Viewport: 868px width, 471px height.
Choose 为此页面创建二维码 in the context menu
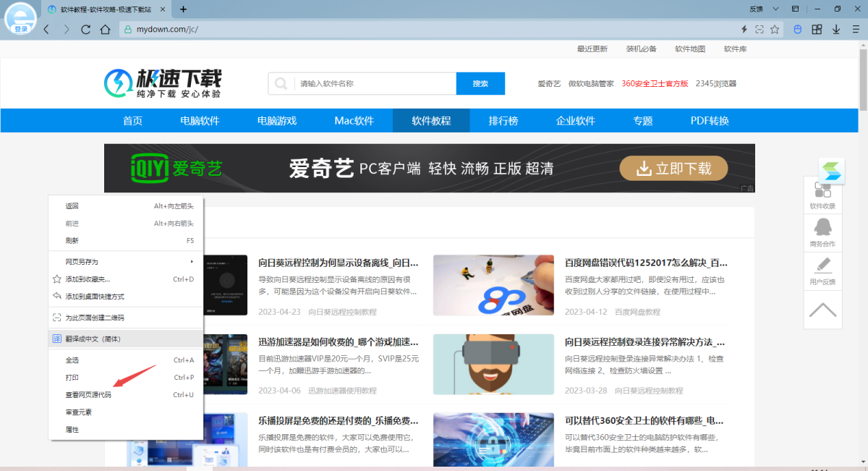pos(126,318)
